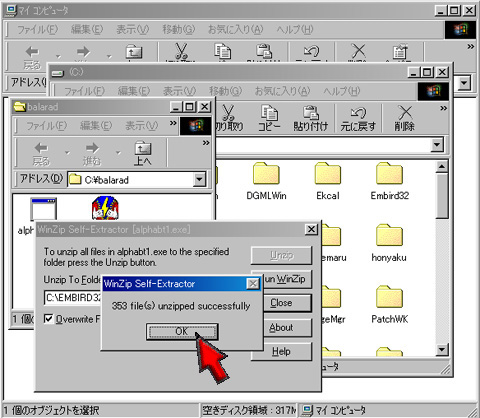Viewport: 480px width, 418px height.
Task: Open the お気に入り(A) menu in C: window
Action: [282, 91]
